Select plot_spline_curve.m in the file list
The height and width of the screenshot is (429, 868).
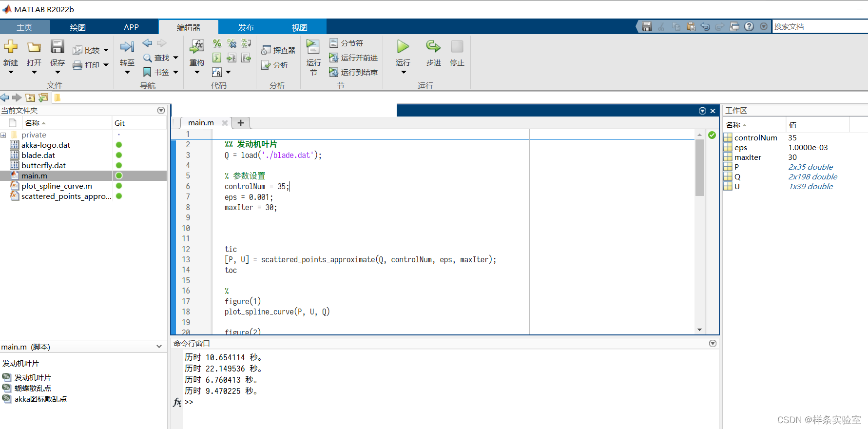click(x=57, y=186)
